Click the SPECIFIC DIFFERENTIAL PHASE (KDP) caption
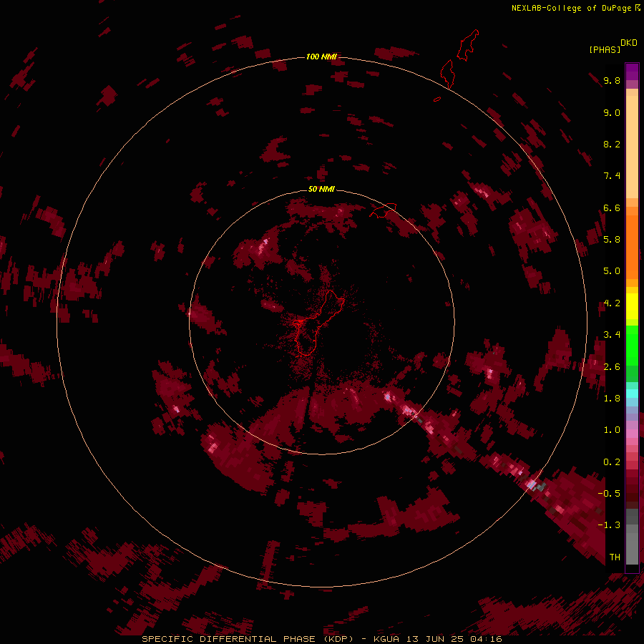The image size is (644, 644). click(248, 639)
